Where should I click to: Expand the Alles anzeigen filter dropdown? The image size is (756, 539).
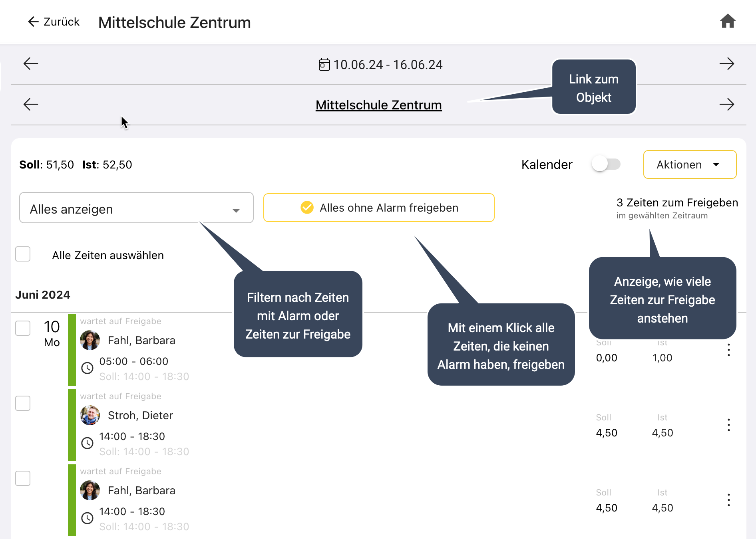[136, 208]
